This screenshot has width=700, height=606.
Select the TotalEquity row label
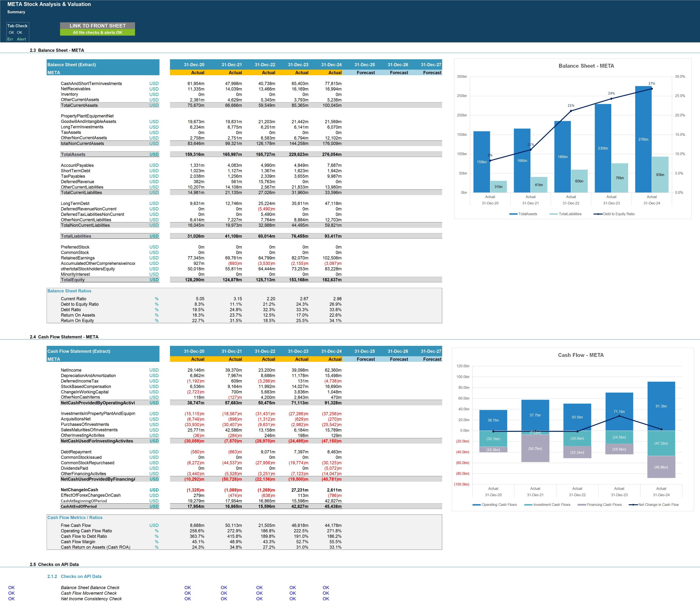[x=73, y=280]
